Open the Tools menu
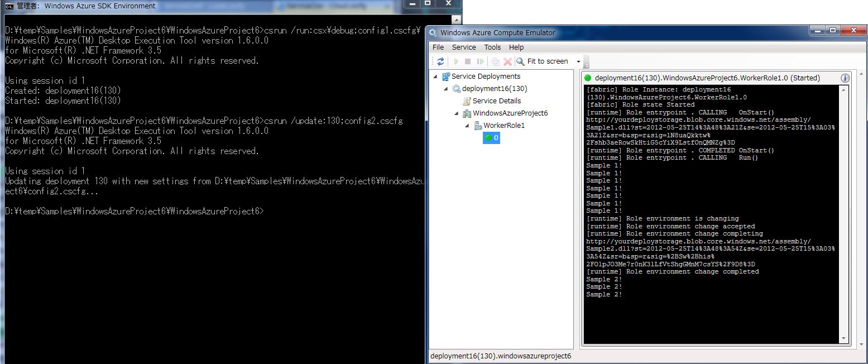Viewport: 868px width, 364px height. click(492, 47)
